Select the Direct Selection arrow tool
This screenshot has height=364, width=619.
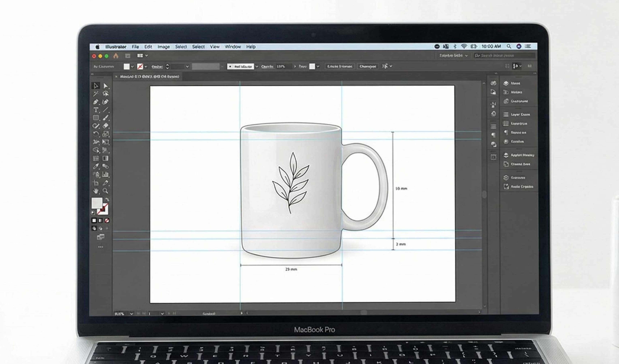105,86
